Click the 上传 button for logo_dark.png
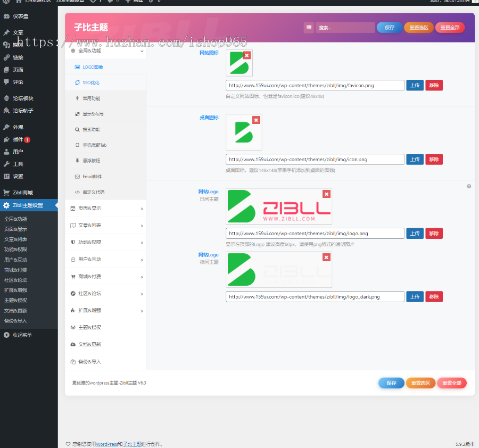Viewport: 479px width, 448px height. pos(415,296)
